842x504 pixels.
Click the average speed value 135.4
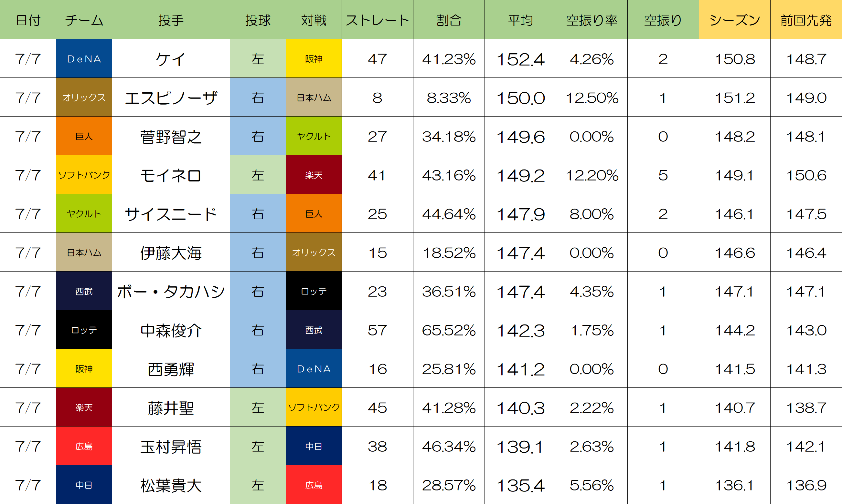coord(520,485)
